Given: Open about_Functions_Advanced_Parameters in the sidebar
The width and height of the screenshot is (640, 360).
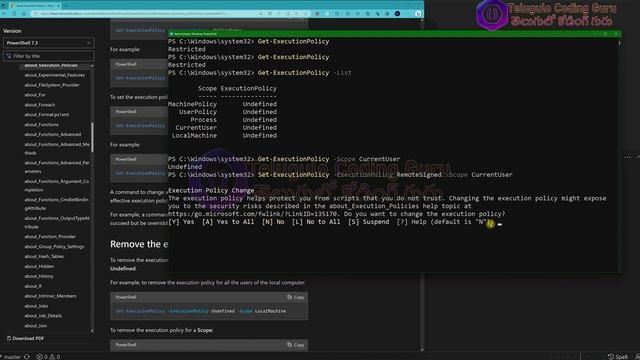Looking at the screenshot, I should 57,167.
